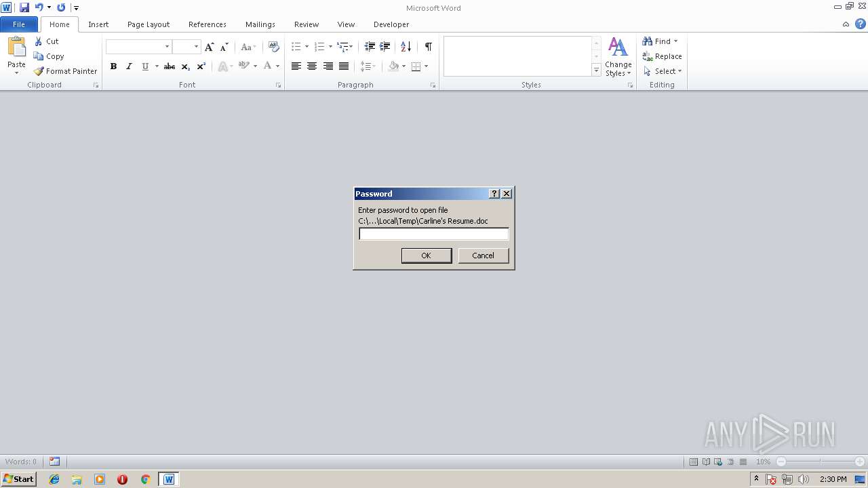Click the Microsoft Word Help icon
Viewport: 868px width, 488px height.
point(860,24)
